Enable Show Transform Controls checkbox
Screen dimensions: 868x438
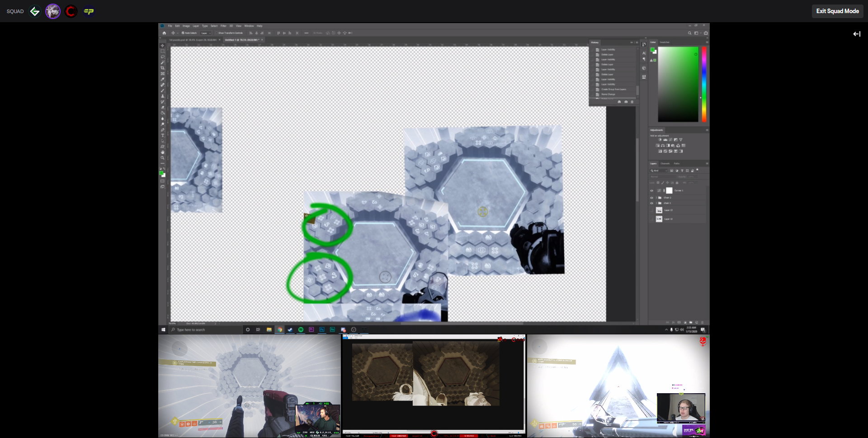click(x=217, y=33)
